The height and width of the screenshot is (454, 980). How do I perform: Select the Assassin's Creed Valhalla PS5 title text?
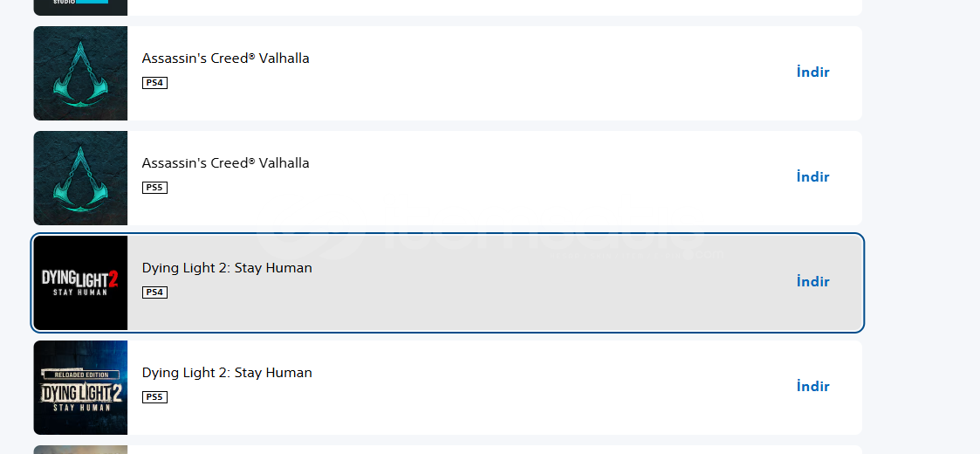click(225, 163)
